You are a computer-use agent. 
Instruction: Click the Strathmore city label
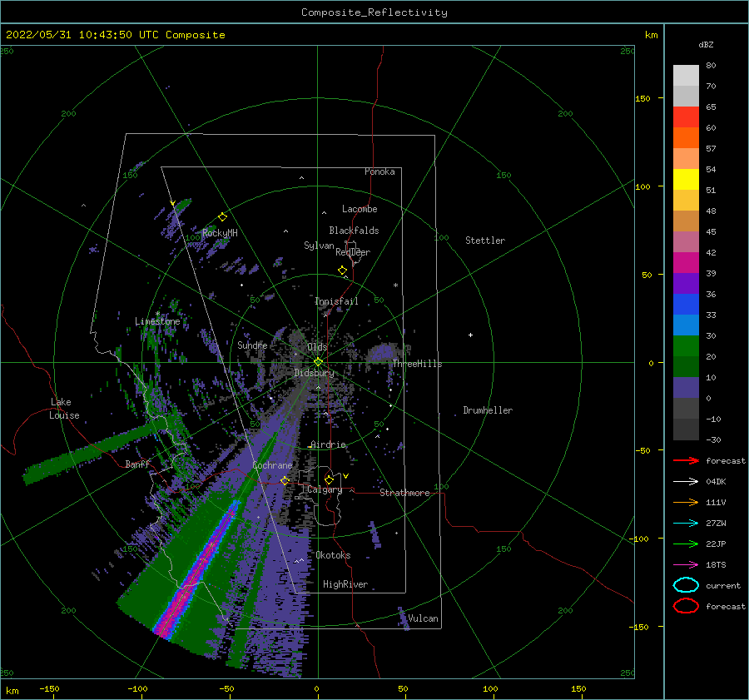tap(404, 493)
